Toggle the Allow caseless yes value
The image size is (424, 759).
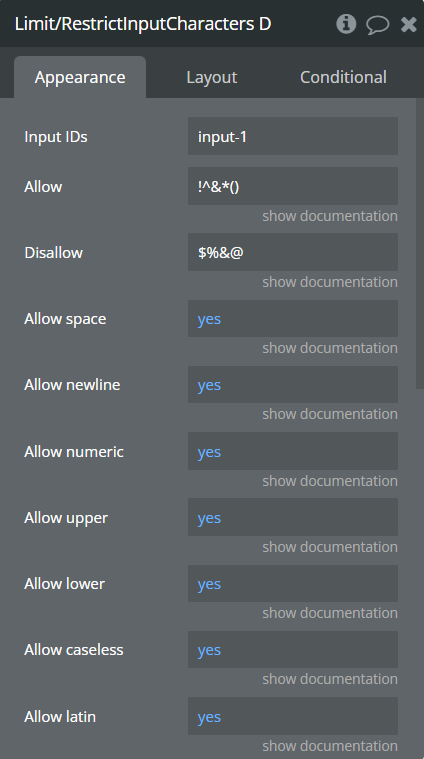pyautogui.click(x=293, y=650)
